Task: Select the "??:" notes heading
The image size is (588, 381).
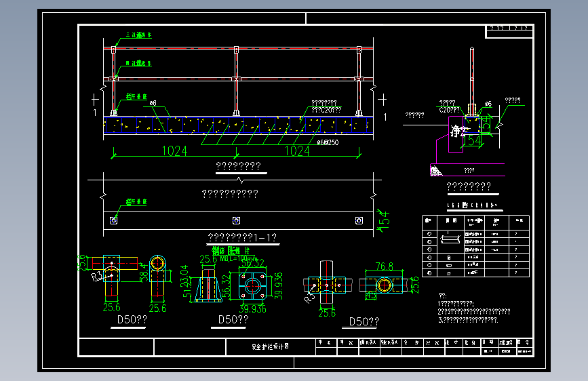Action: click(442, 296)
